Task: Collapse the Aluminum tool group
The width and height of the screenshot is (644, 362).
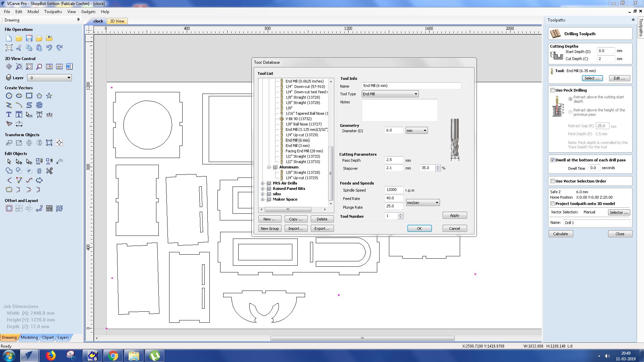Action: [x=269, y=167]
